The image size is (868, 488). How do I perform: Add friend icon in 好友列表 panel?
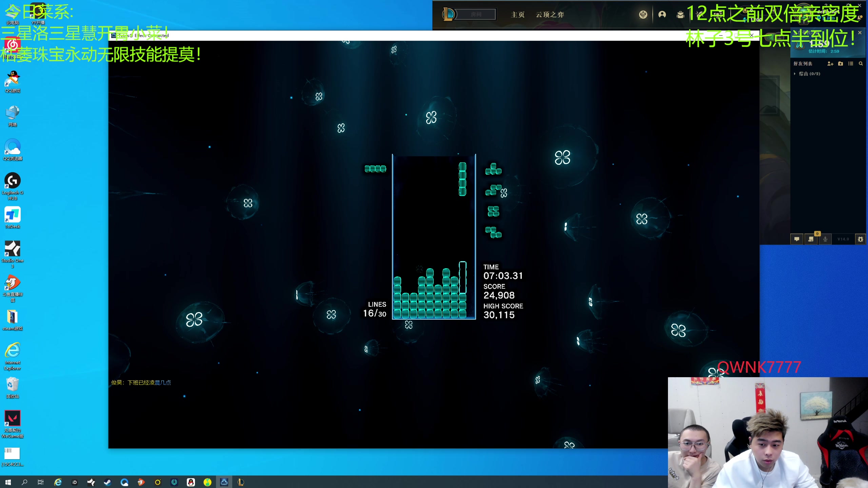click(x=830, y=64)
